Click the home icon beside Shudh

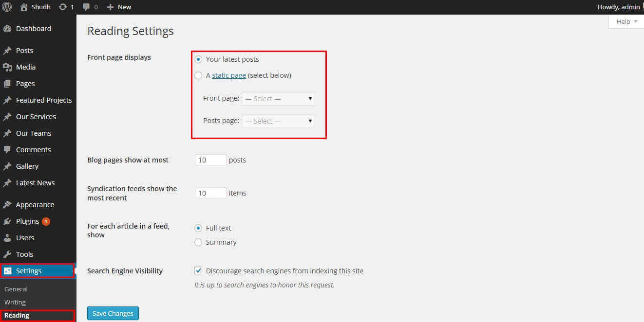pyautogui.click(x=24, y=7)
